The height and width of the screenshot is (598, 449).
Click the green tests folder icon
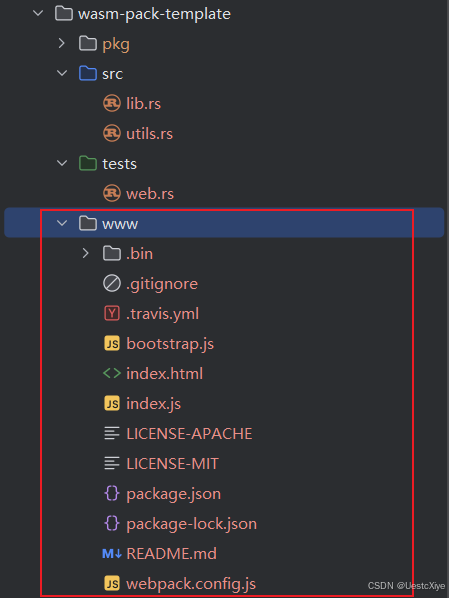click(88, 164)
